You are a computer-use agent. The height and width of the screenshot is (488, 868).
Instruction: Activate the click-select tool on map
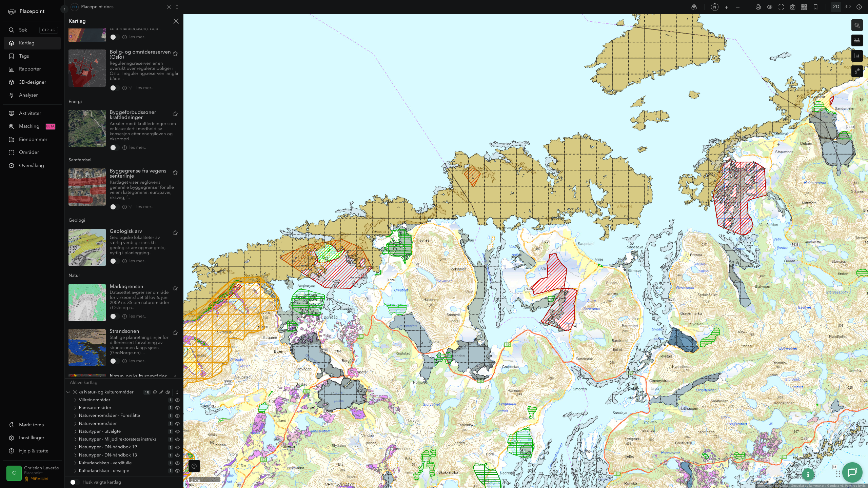coord(857,25)
